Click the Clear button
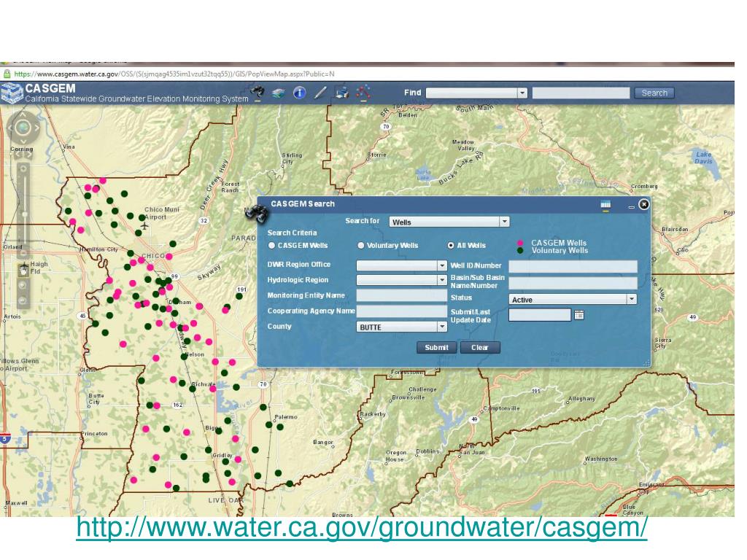This screenshot has width=747, height=560. coord(480,348)
